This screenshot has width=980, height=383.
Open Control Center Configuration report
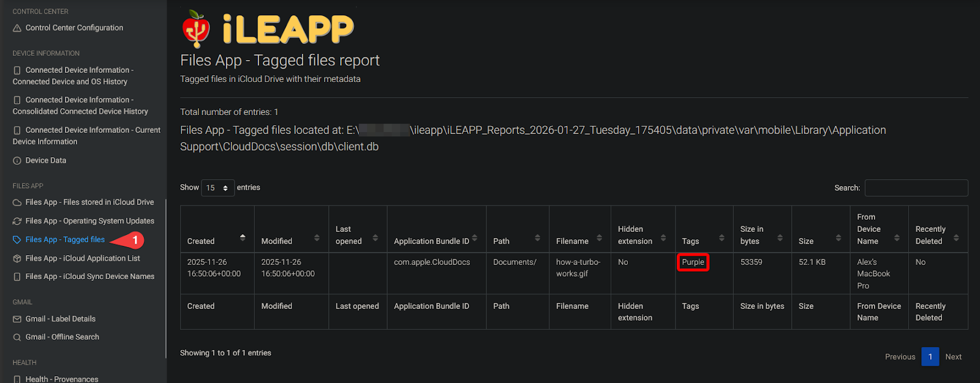[x=74, y=28]
